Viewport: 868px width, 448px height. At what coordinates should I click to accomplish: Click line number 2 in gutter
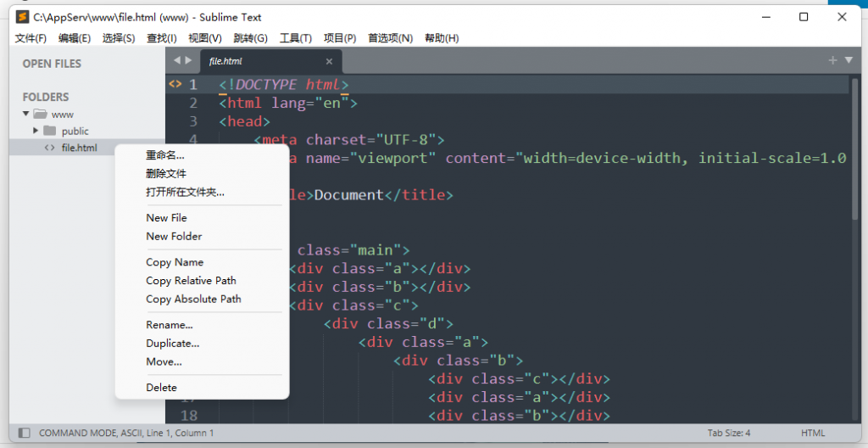192,104
